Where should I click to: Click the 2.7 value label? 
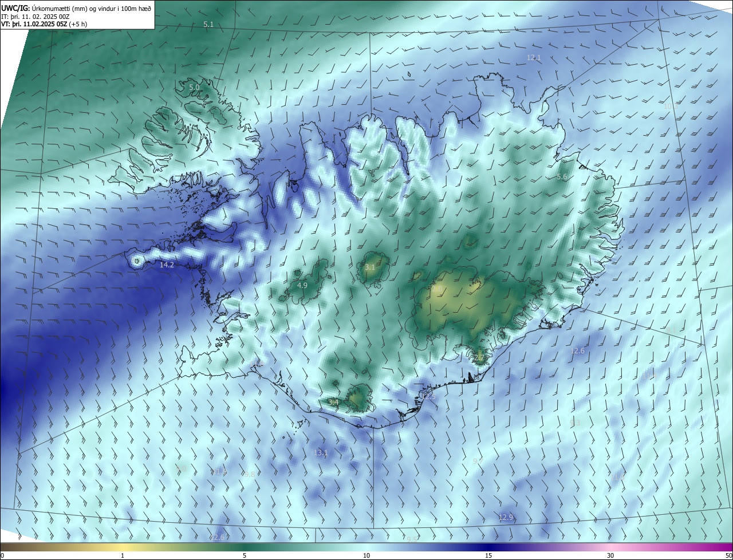[479, 358]
